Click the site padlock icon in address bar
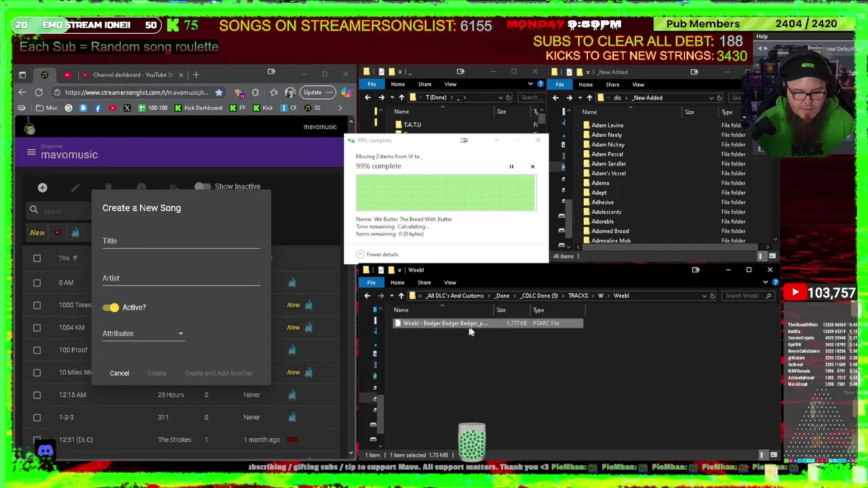Image resolution: width=868 pixels, height=488 pixels. (58, 92)
